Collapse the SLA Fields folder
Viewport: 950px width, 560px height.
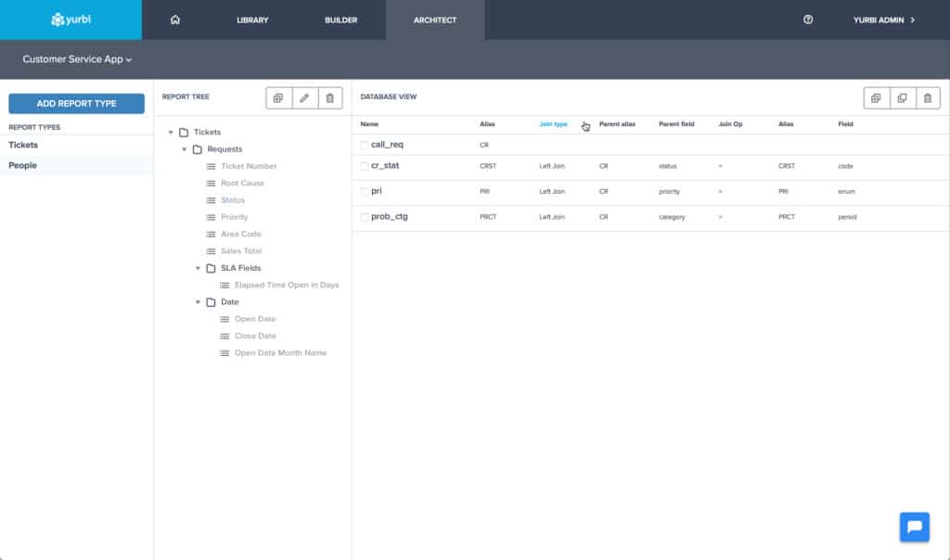(x=198, y=268)
